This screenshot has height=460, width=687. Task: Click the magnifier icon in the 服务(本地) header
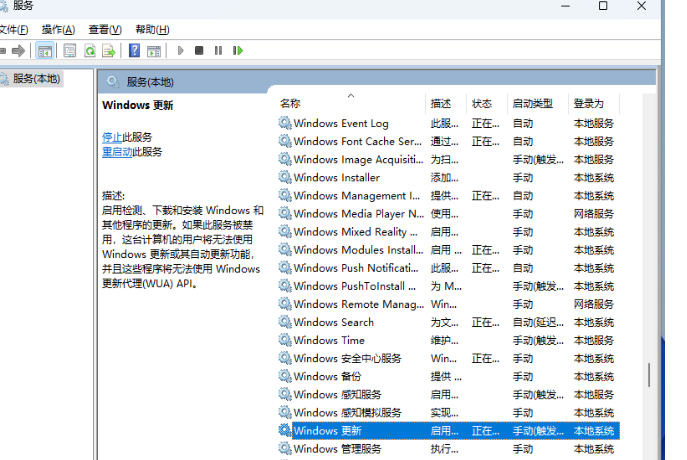(x=113, y=81)
